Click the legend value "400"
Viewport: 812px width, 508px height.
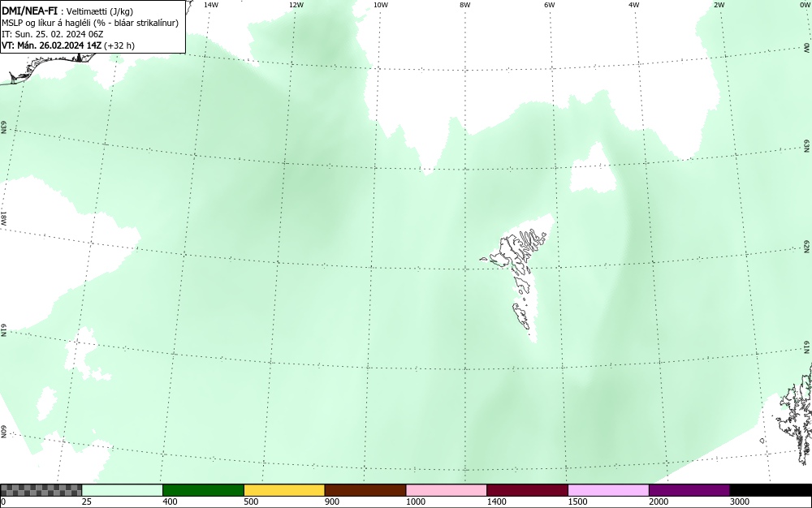pyautogui.click(x=170, y=502)
